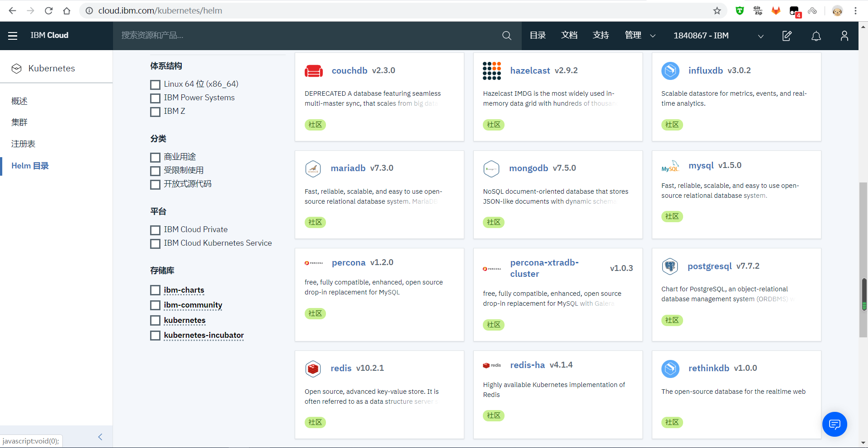Viewport: 868px width, 448px height.
Task: Click the IBM Cloud logo link
Action: coord(49,35)
